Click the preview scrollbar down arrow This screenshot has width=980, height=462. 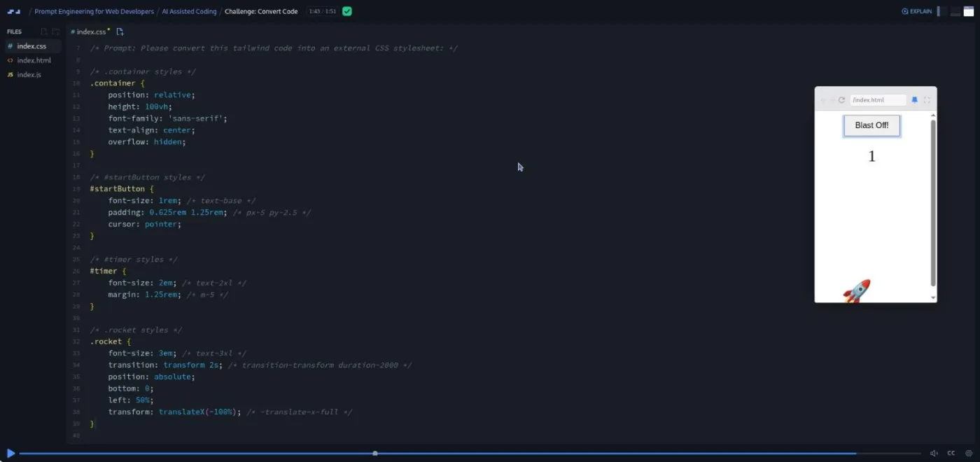(933, 298)
